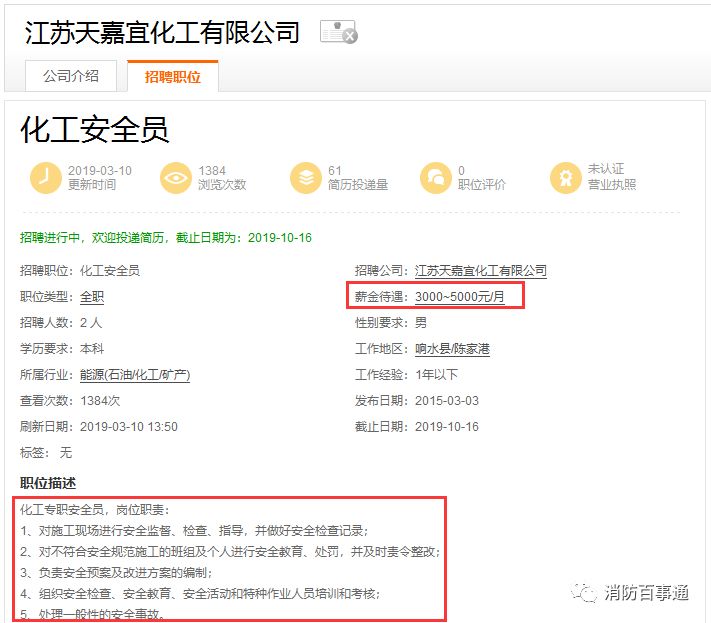This screenshot has width=711, height=623.
Task: Click duty line 4 about 特种作业人员培训
Action: click(x=200, y=593)
